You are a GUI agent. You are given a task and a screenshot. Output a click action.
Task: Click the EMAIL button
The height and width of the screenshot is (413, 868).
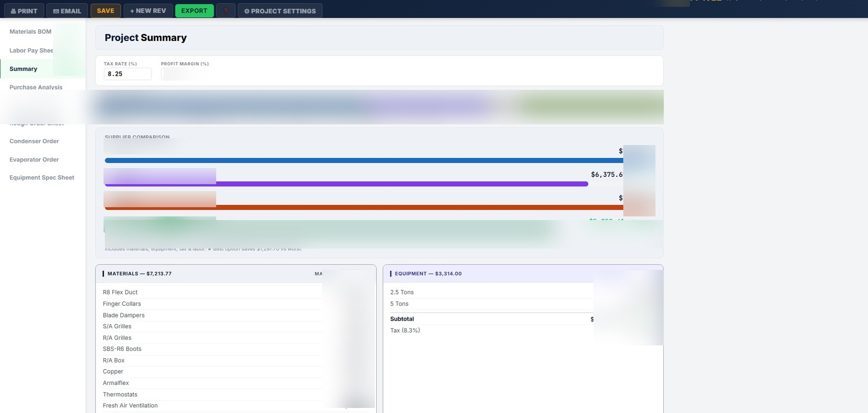click(67, 11)
